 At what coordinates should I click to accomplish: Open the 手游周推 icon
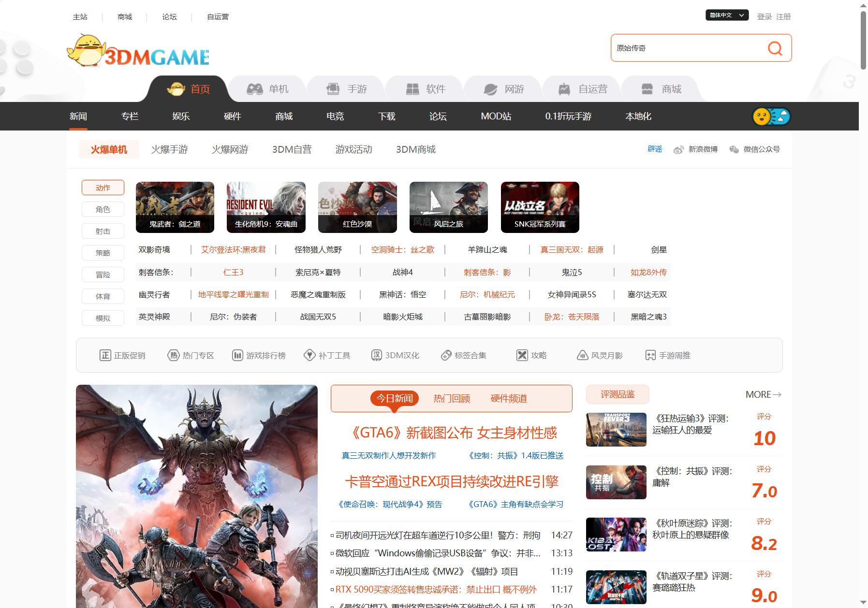coord(650,355)
